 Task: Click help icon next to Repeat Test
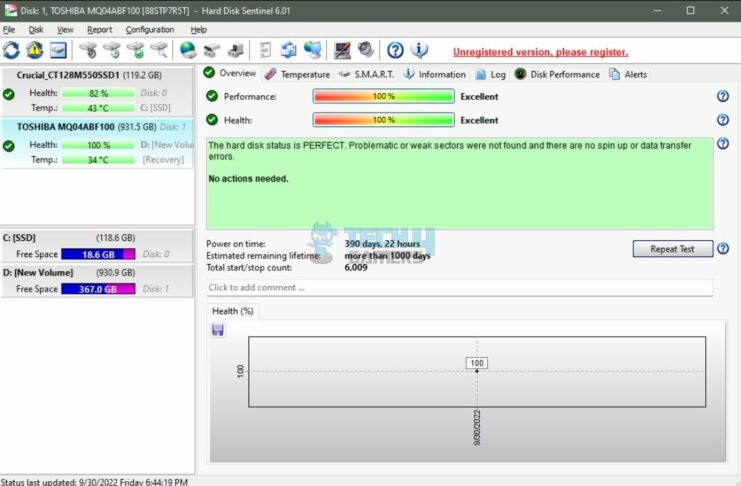coord(722,249)
